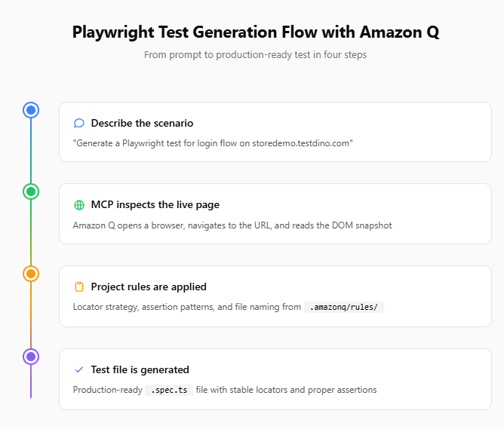Viewport: 504px width, 429px height.
Task: Click the 'Project rules are applied' heading
Action: click(x=149, y=287)
